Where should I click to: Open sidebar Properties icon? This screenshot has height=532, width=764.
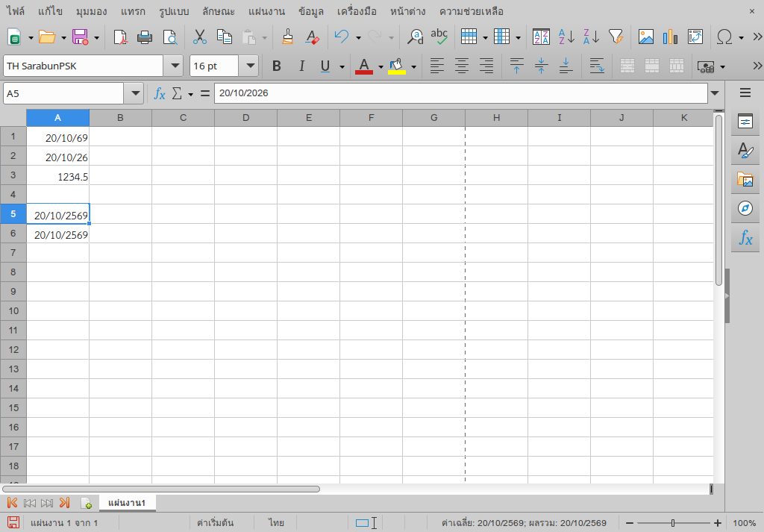point(745,122)
